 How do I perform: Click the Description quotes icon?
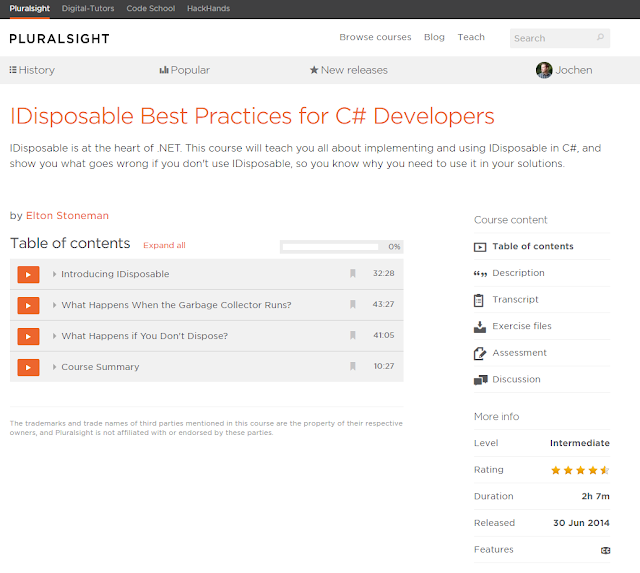click(x=480, y=273)
